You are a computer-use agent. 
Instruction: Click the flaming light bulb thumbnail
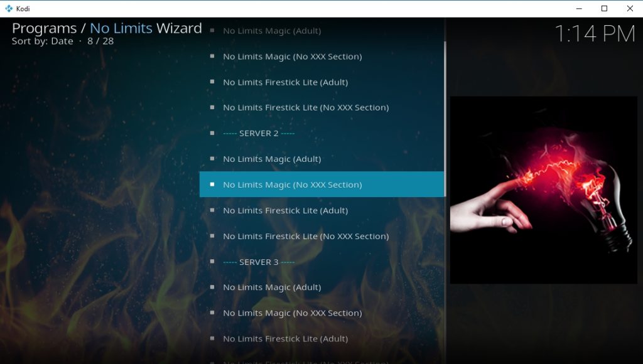pos(543,190)
